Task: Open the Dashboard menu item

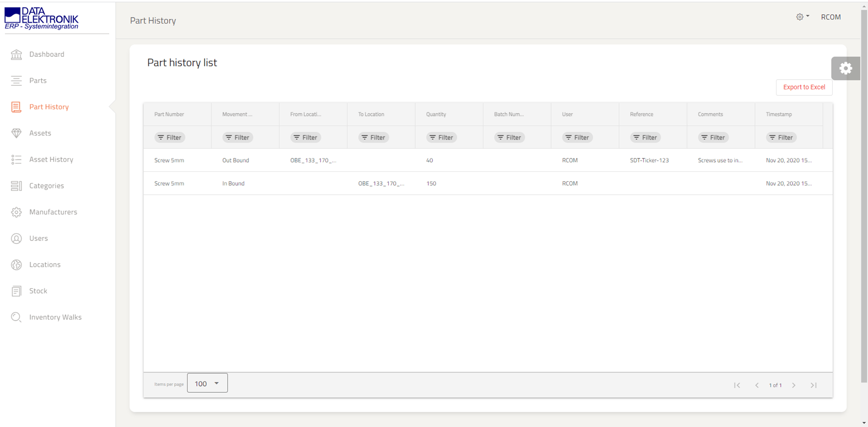Action: click(47, 54)
